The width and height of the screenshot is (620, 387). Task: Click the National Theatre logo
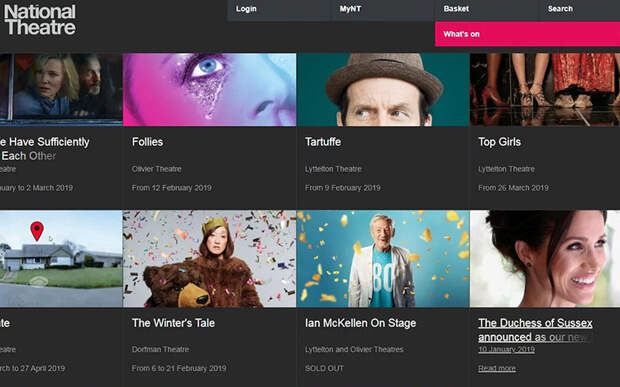[x=40, y=20]
